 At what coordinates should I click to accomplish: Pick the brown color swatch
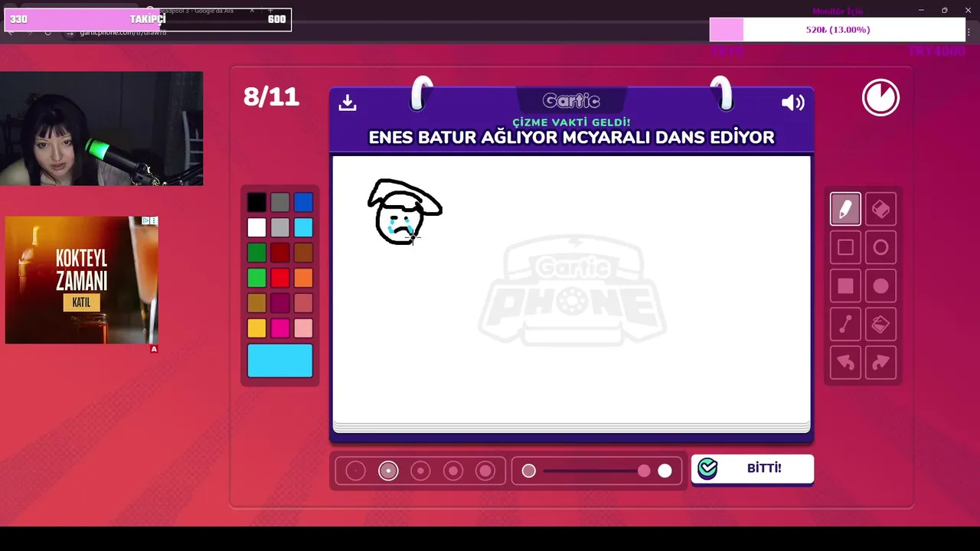[303, 253]
